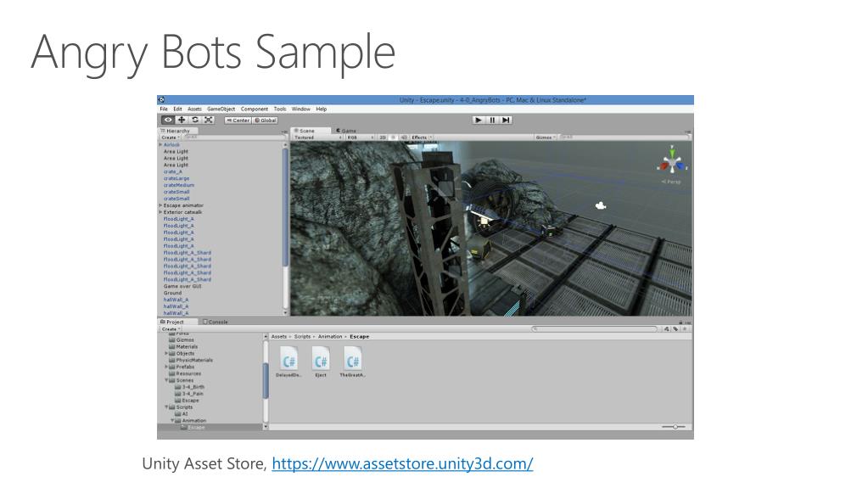Click the Assets breadcrumb in the Project path

coord(279,337)
